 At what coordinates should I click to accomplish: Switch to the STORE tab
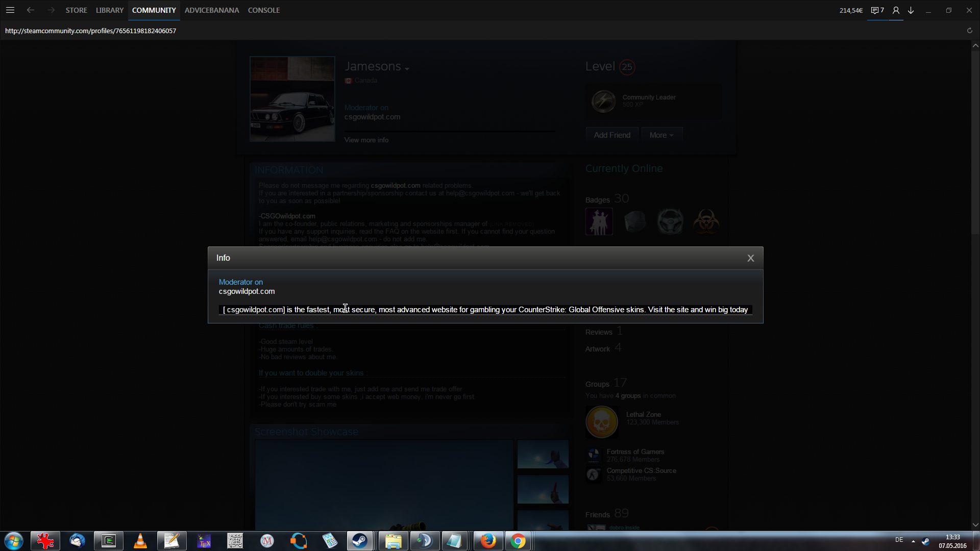(x=76, y=10)
